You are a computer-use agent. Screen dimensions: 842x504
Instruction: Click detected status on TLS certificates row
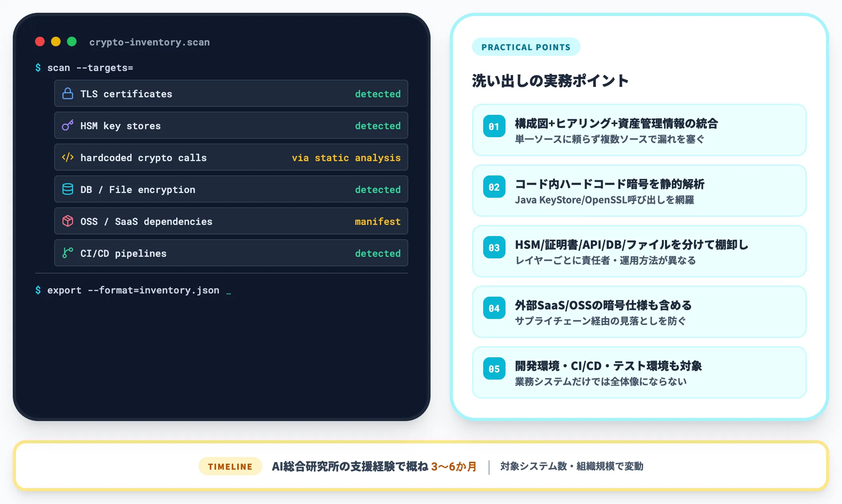tap(378, 94)
